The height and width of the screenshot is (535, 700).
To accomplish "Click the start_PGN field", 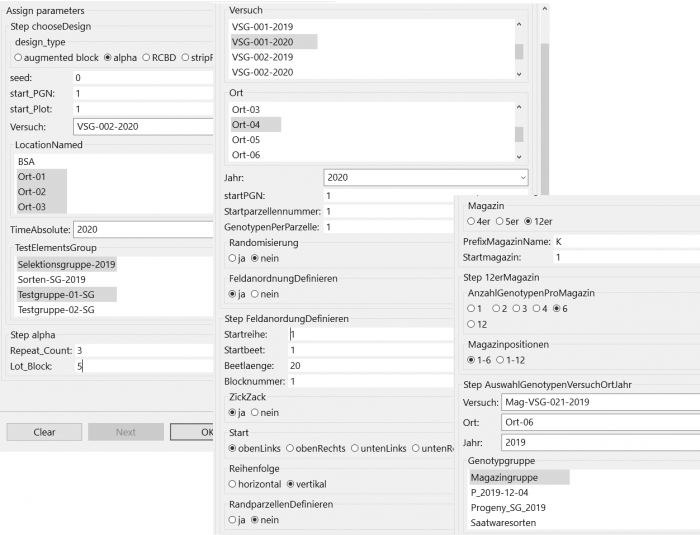I will 143,93.
